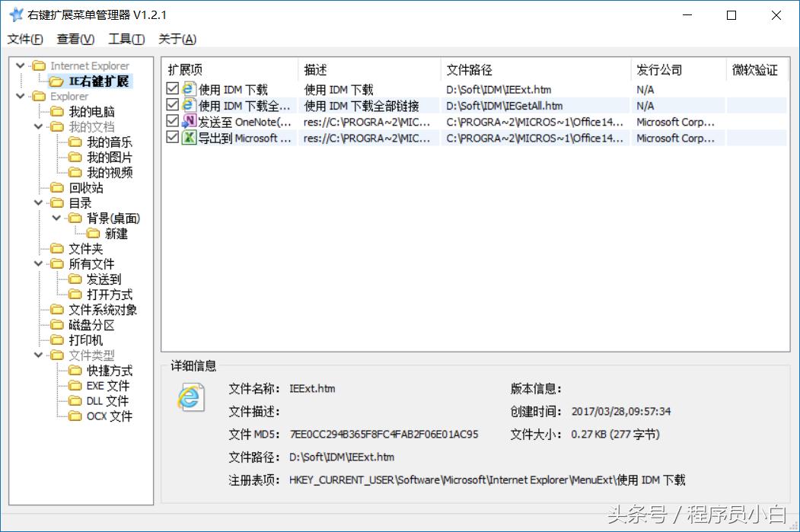
Task: Click the folder icon next to 文件夹
Action: pos(57,248)
